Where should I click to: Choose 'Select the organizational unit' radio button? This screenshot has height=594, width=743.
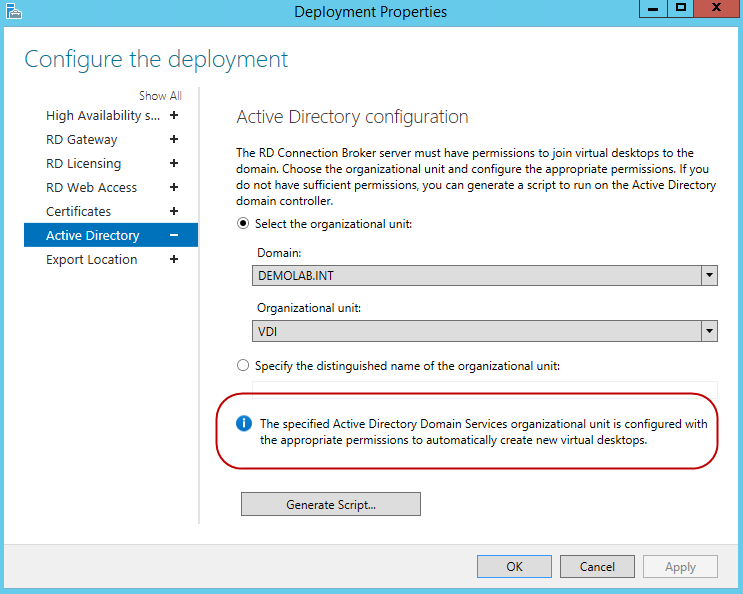pyautogui.click(x=243, y=224)
